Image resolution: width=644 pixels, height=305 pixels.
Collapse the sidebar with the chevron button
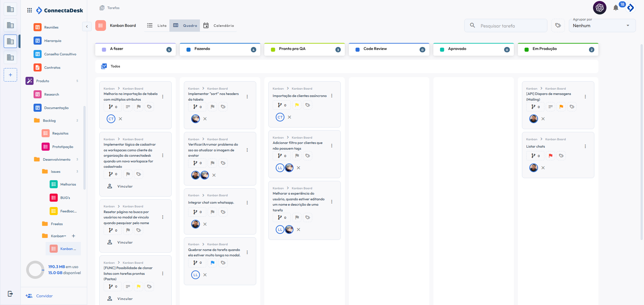click(x=87, y=27)
